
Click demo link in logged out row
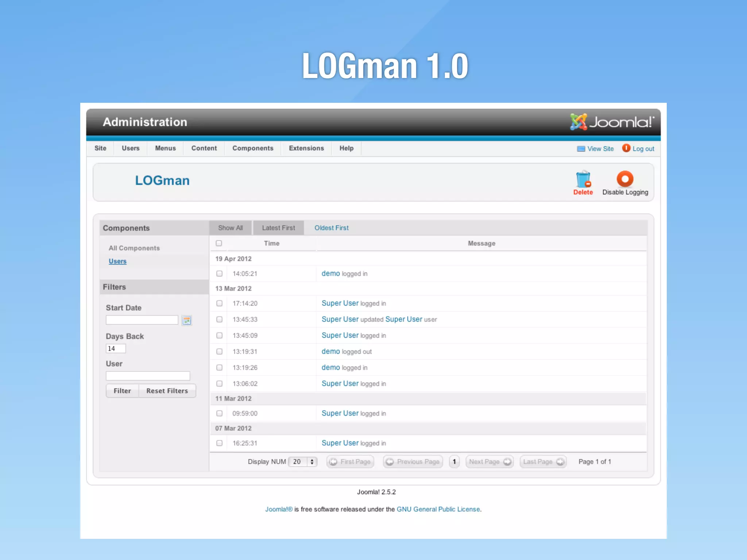[x=330, y=351]
